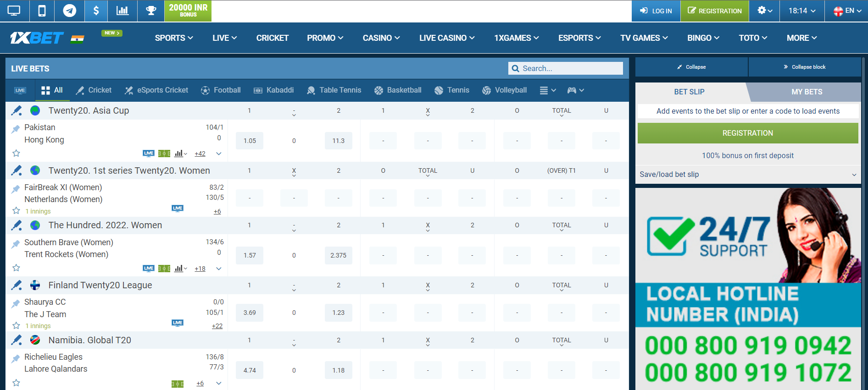The width and height of the screenshot is (868, 390).
Task: Open the EN language dropdown
Action: 847,11
